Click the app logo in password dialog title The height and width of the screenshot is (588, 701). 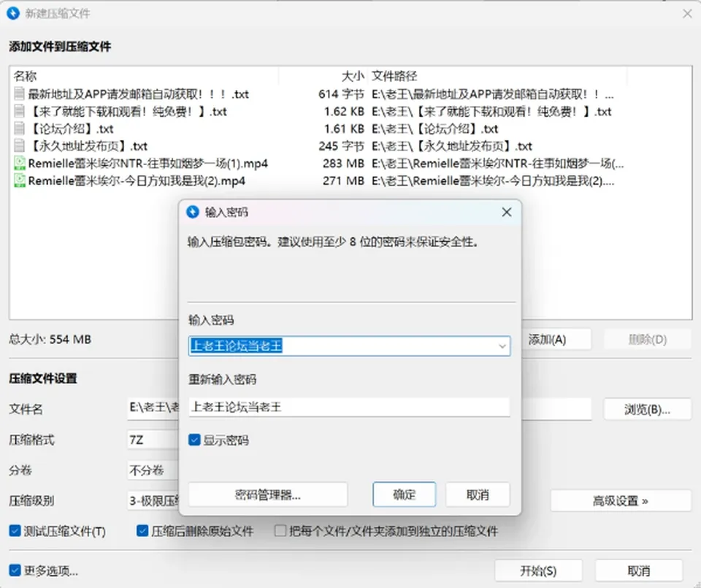[192, 212]
